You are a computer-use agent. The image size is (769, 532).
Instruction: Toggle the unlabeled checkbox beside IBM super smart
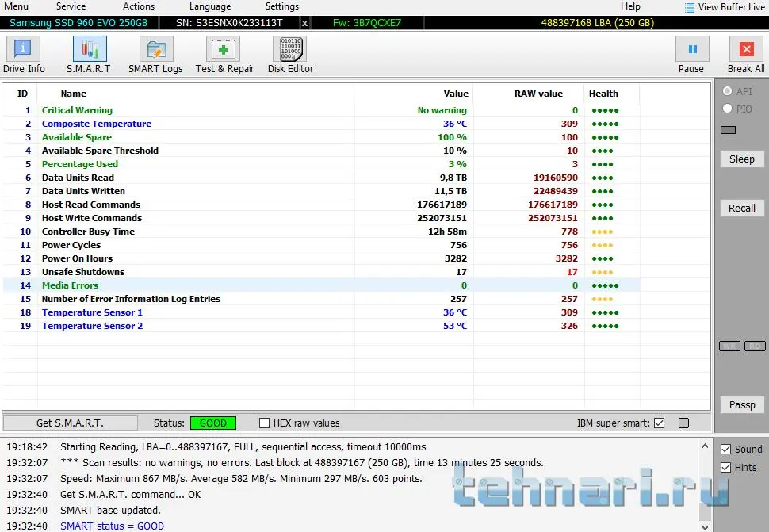[x=683, y=423]
